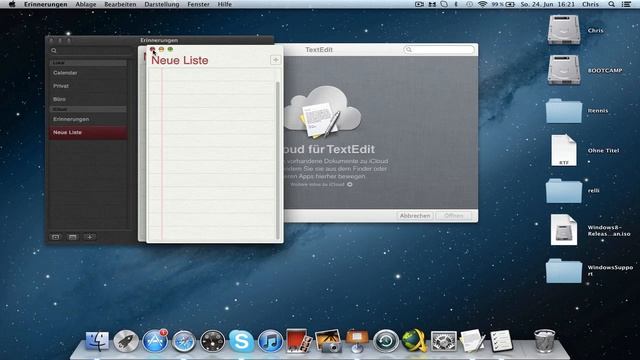Open Spotlight magnifier in menu bar

click(x=611, y=4)
